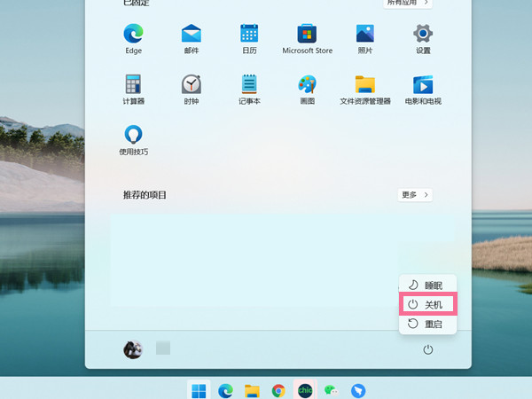Select 重启 (Restart) from power menu
The height and width of the screenshot is (399, 532).
pos(428,325)
